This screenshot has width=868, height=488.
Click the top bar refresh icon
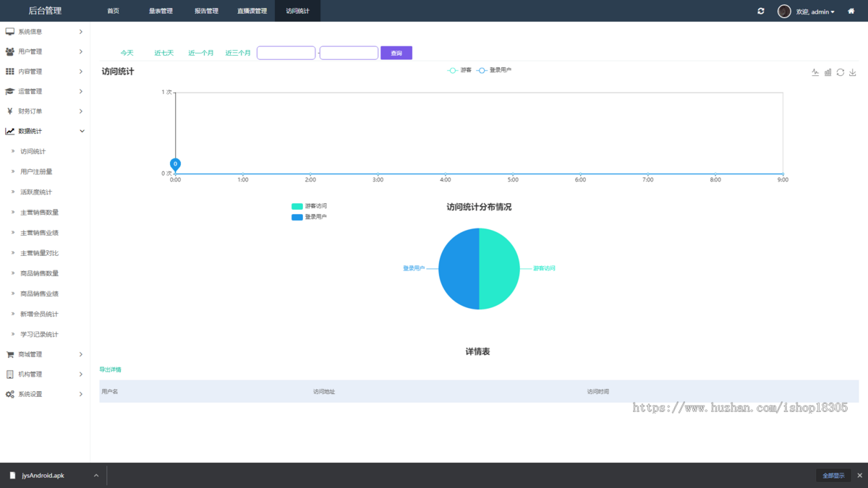click(x=761, y=11)
